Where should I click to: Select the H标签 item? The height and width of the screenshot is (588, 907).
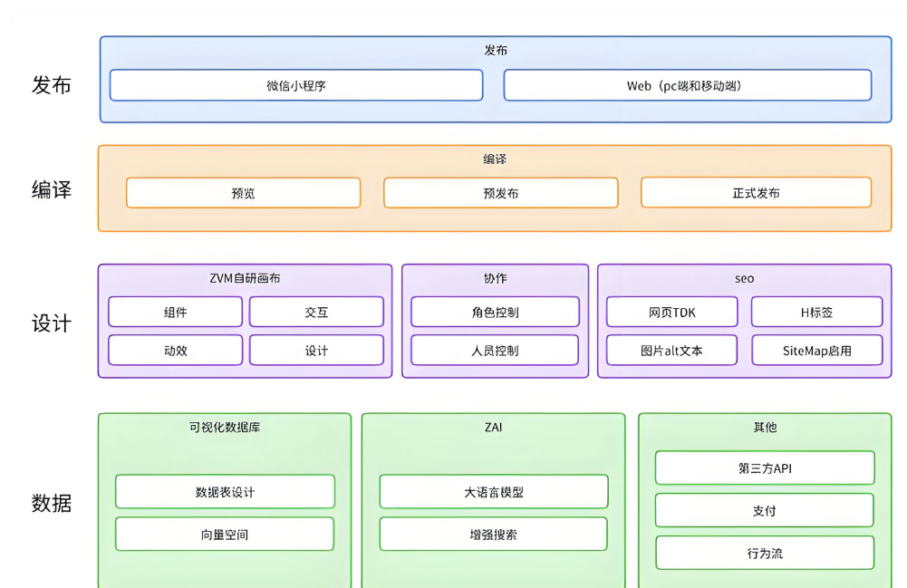[816, 312]
